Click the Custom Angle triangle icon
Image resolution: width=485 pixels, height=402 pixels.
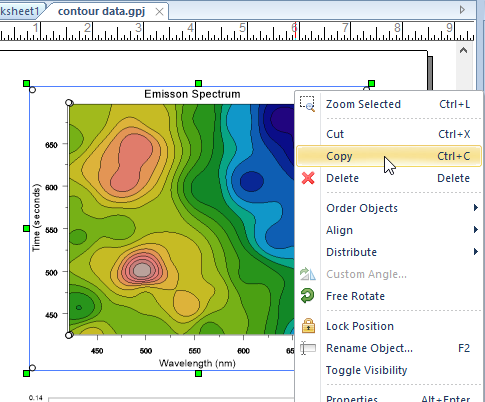click(307, 274)
